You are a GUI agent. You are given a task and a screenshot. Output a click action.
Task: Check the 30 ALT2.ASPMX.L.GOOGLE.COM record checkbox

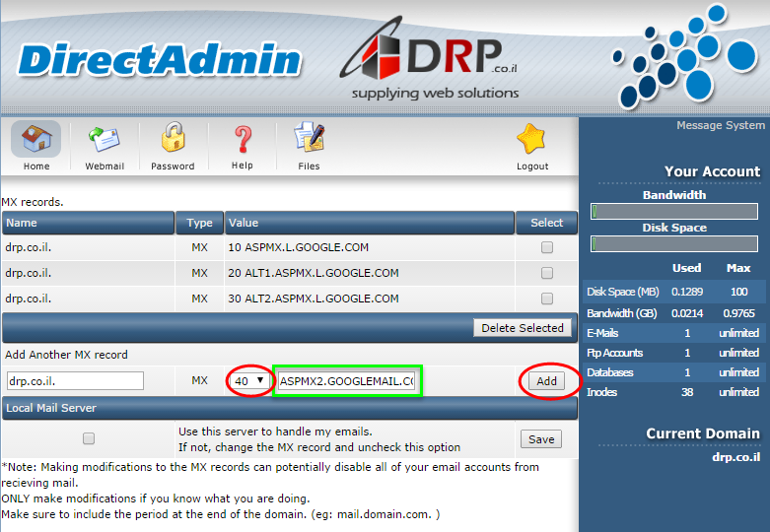coord(547,299)
